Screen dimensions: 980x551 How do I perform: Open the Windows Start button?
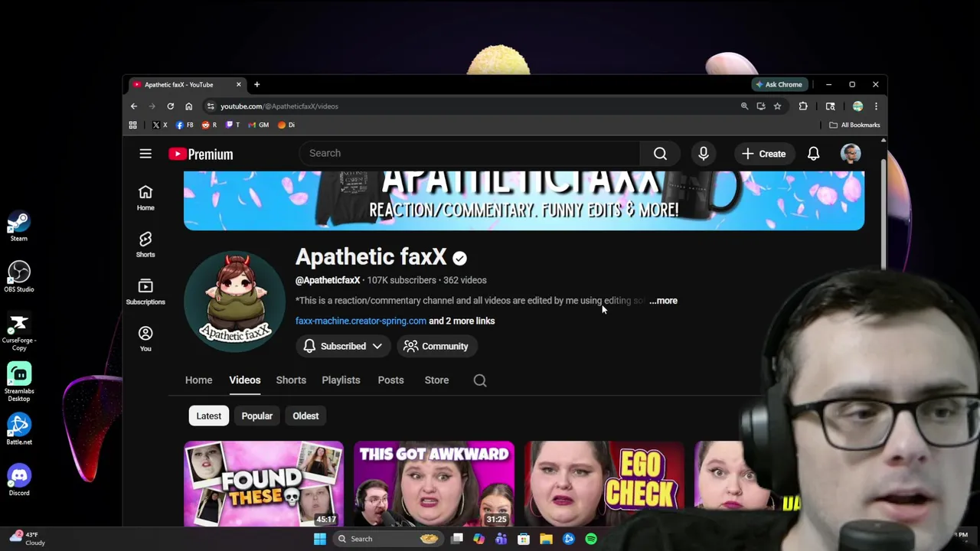(320, 539)
